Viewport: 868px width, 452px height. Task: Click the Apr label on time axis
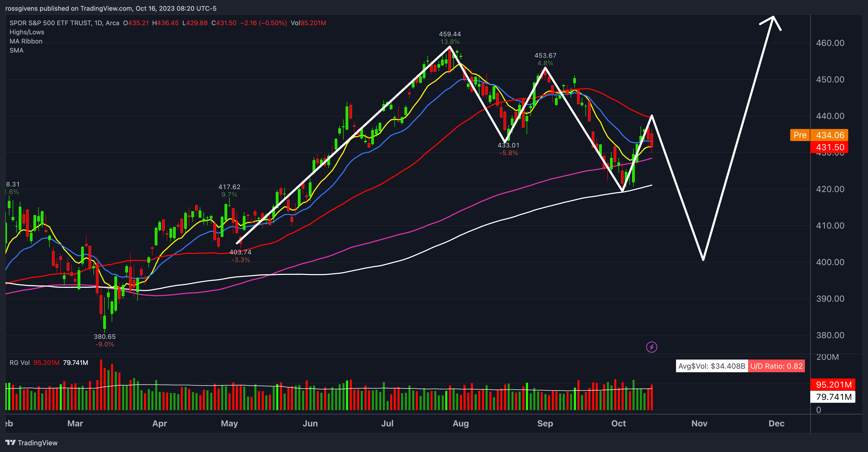coord(160,423)
